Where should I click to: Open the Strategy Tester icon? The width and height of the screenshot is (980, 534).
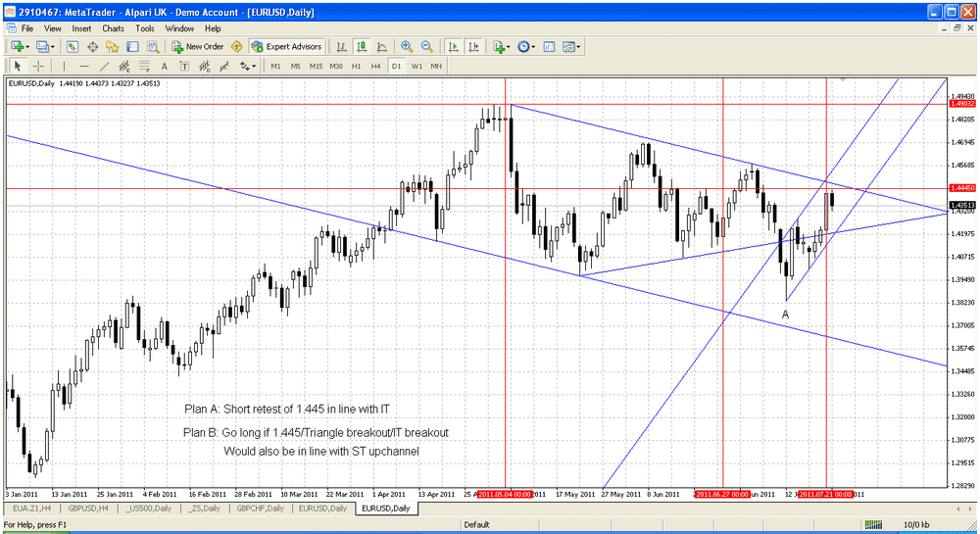pyautogui.click(x=153, y=46)
